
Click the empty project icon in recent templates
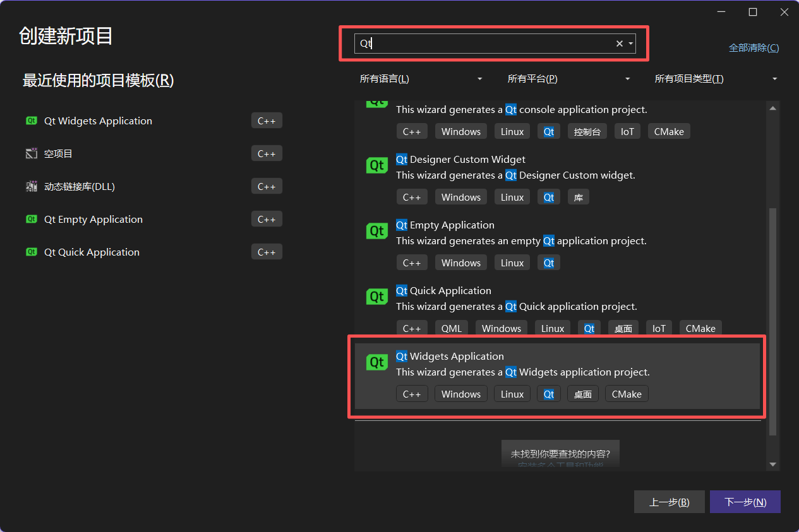click(x=32, y=153)
